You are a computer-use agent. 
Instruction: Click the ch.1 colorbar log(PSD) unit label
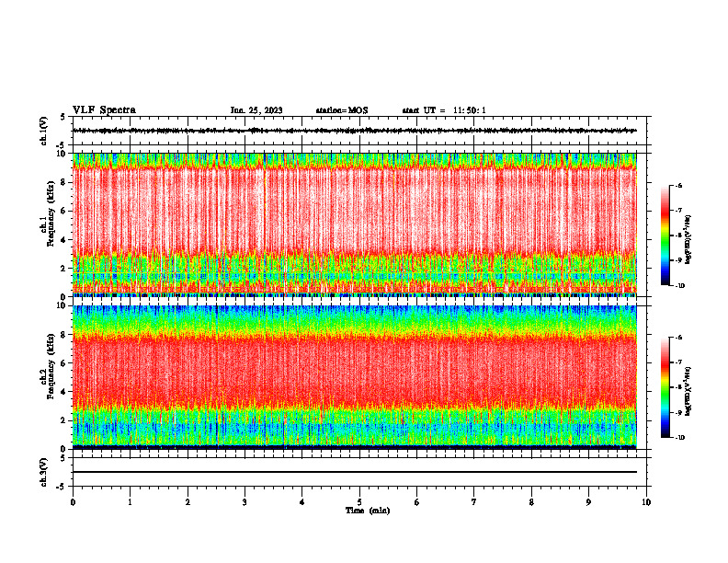pos(688,239)
